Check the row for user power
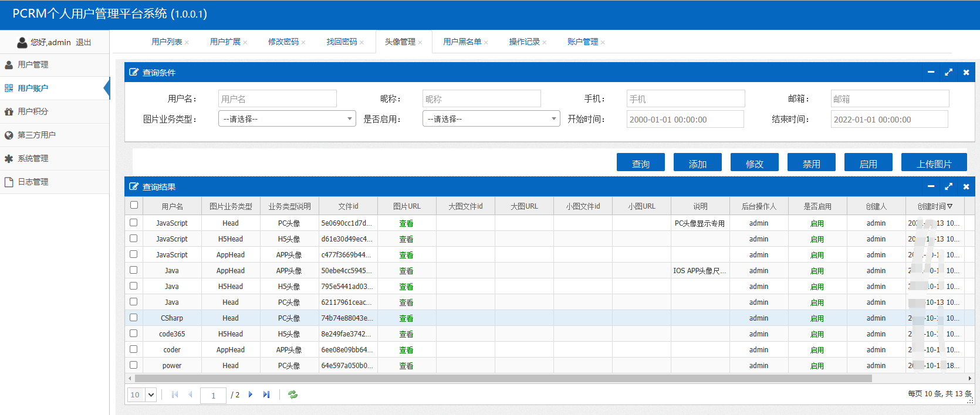This screenshot has height=415, width=980. click(134, 365)
